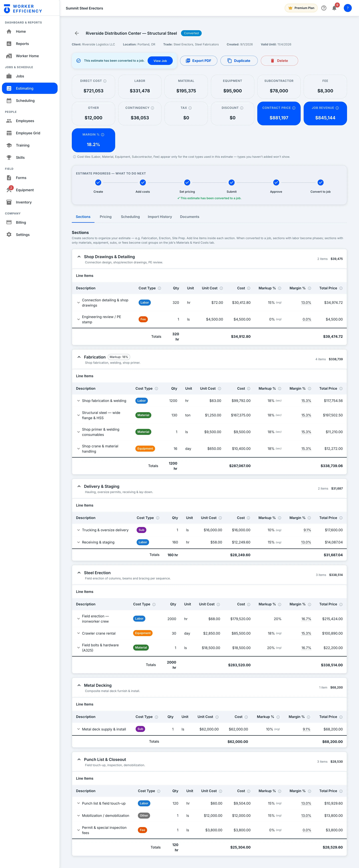This screenshot has height=868, width=359.
Task: Open Billing in the sidebar
Action: point(30,222)
